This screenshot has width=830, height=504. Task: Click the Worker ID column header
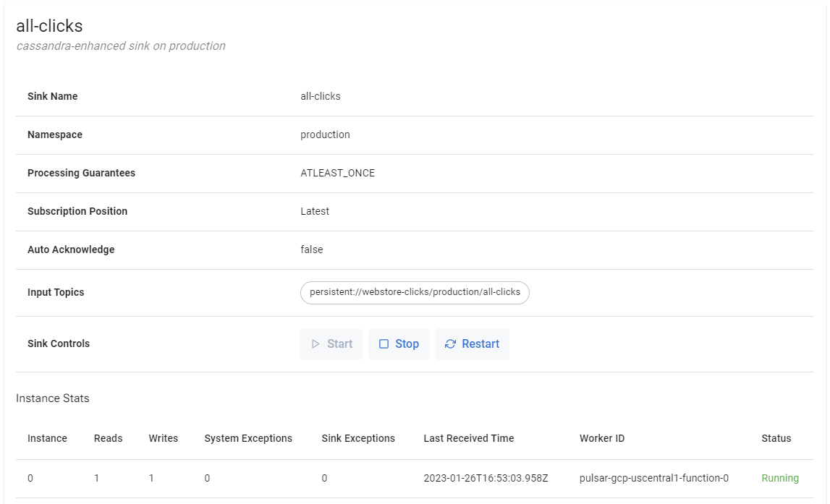[x=601, y=438]
